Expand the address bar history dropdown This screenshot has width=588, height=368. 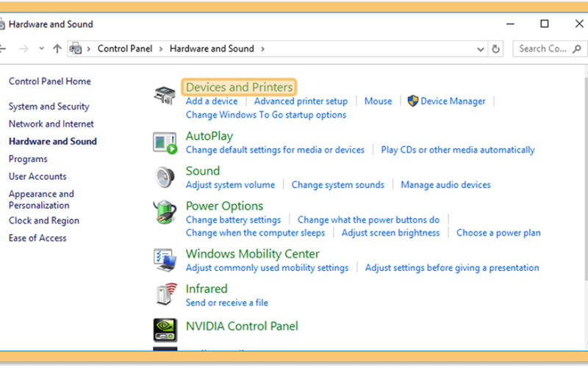pyautogui.click(x=480, y=49)
